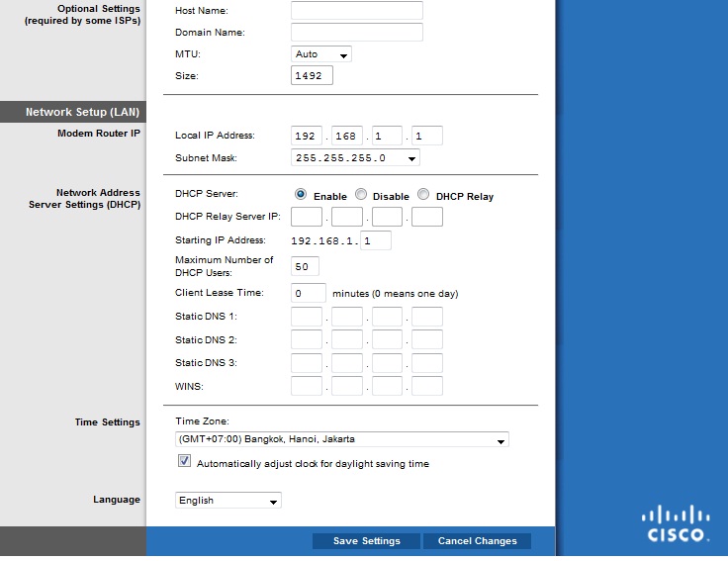Open the Time Zone dropdown list
The width and height of the screenshot is (728, 561).
coord(341,439)
